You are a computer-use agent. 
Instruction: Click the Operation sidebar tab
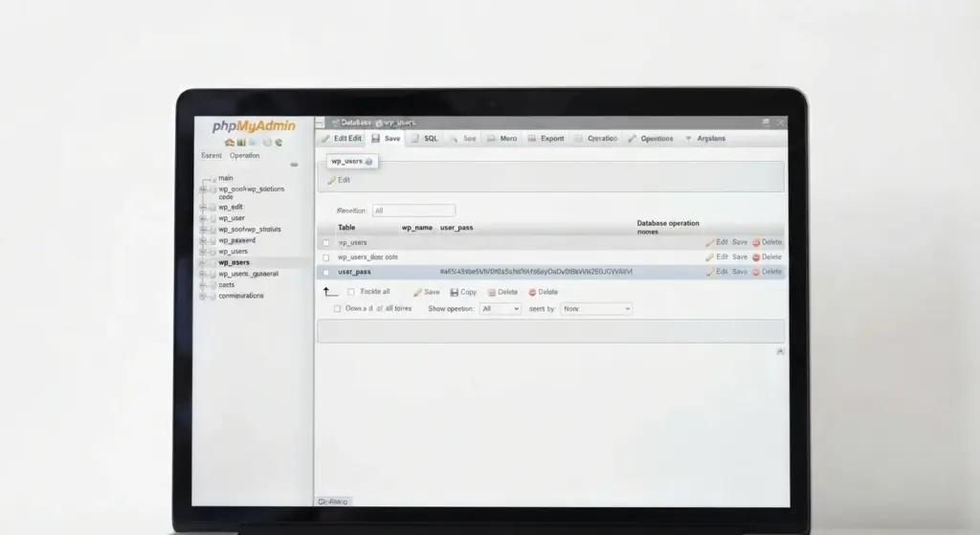pyautogui.click(x=244, y=156)
